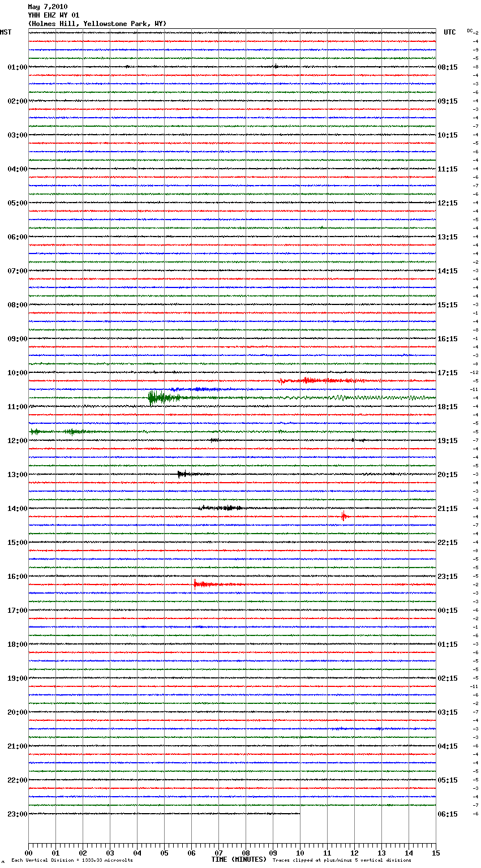Click the 00:15 UTC time label
Screen dimensions: 481x868
click(x=448, y=611)
